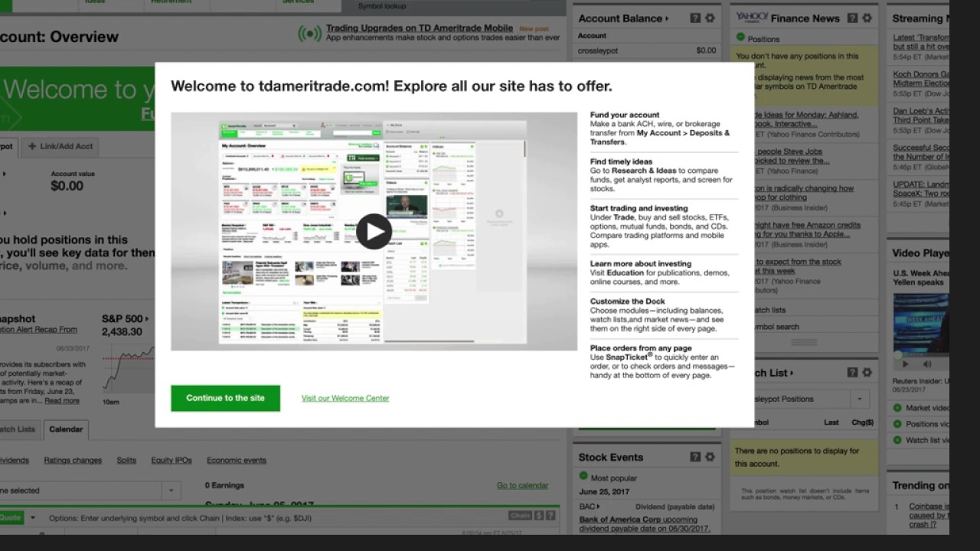
Task: Expand Market video section plus icon
Action: 897,408
